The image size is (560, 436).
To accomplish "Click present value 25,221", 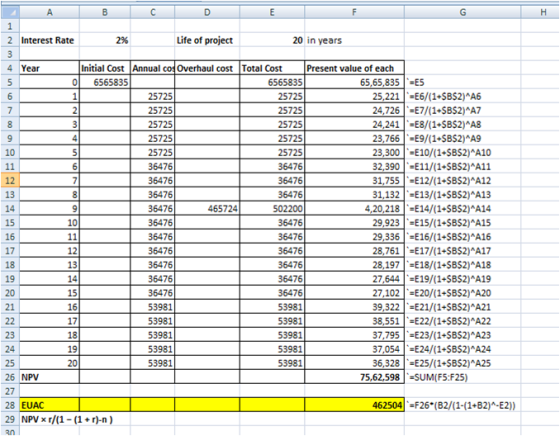I will (x=354, y=96).
